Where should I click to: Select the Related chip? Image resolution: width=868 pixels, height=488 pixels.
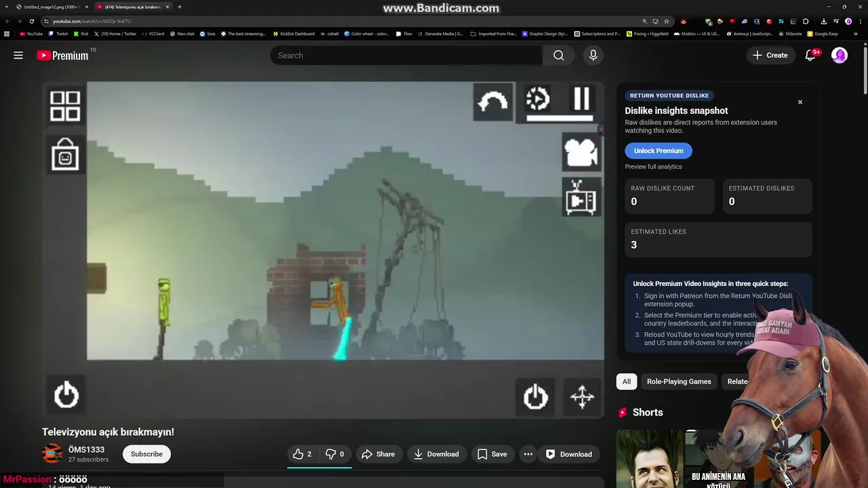pyautogui.click(x=736, y=382)
